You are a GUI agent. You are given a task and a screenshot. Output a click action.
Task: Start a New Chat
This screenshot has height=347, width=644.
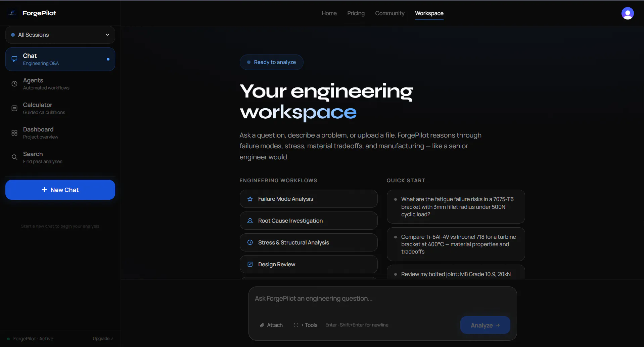[60, 190]
